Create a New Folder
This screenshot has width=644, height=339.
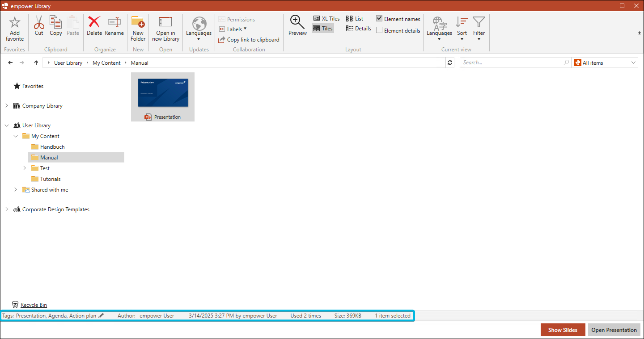click(138, 29)
